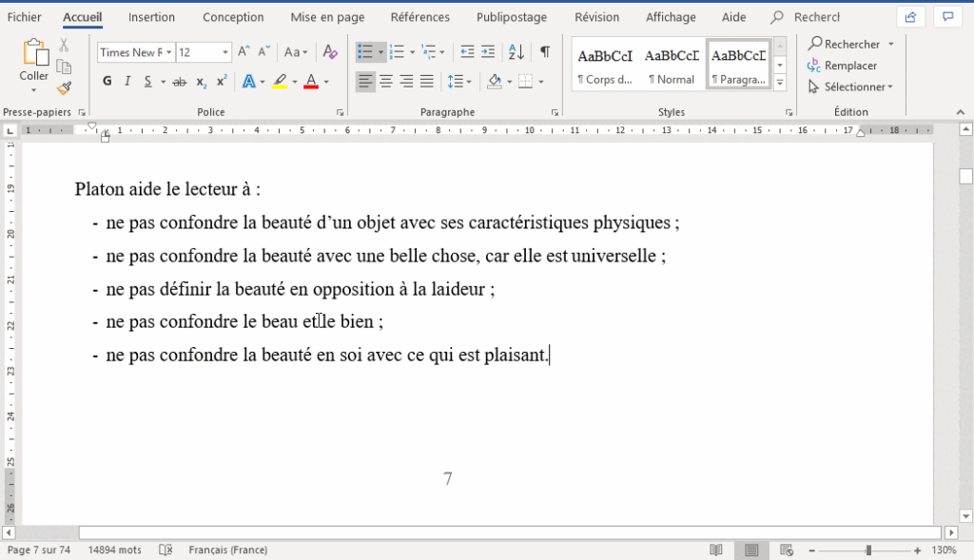Screen dimensions: 974x560
Task: Open the line spacing dropdown
Action: pyautogui.click(x=463, y=81)
